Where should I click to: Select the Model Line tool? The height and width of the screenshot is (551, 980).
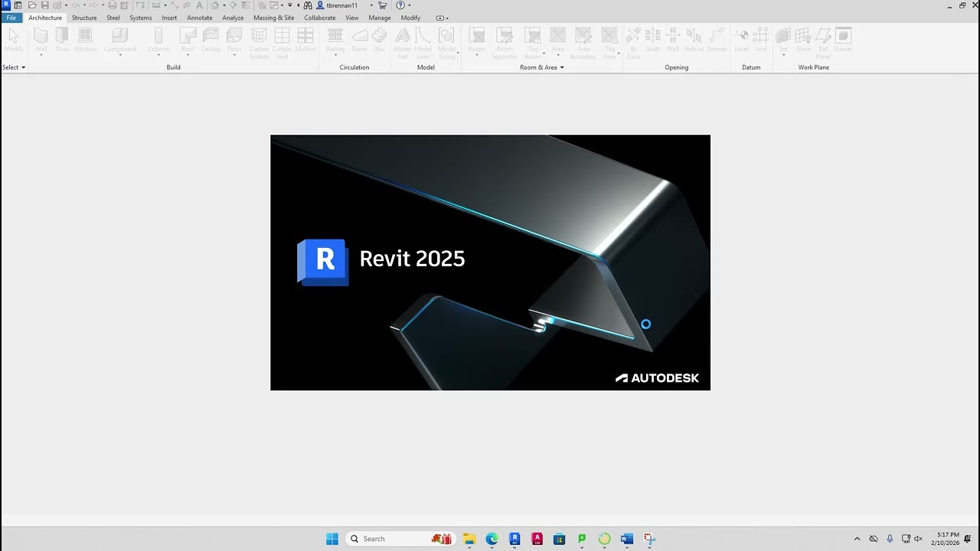(x=423, y=43)
